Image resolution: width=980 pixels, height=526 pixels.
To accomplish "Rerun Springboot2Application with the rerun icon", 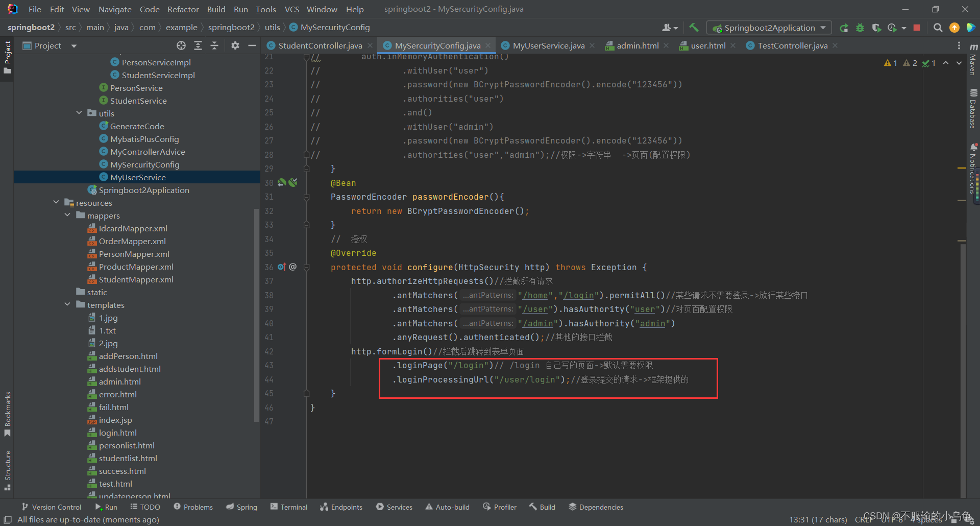I will [844, 28].
